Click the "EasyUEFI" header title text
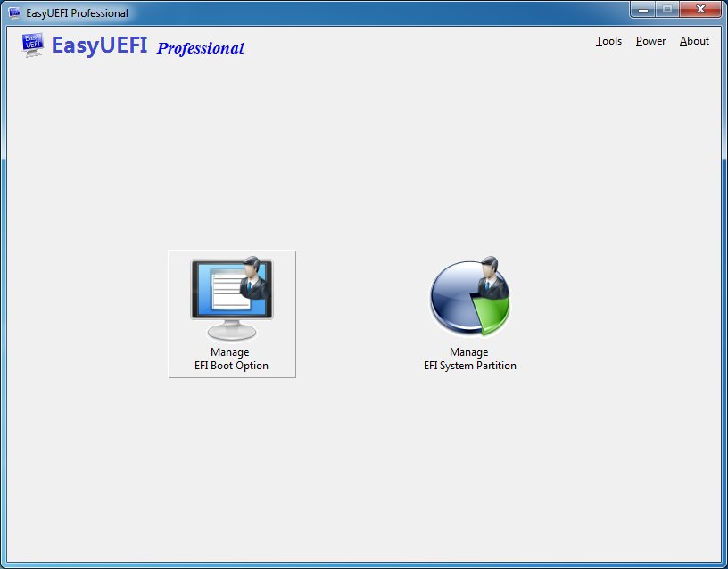Image resolution: width=728 pixels, height=569 pixels. (x=99, y=45)
